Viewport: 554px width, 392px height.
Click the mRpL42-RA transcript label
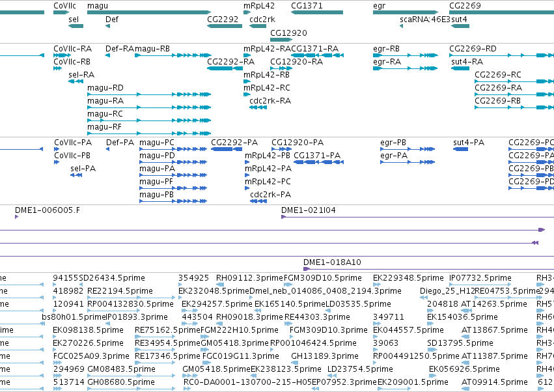(267, 49)
